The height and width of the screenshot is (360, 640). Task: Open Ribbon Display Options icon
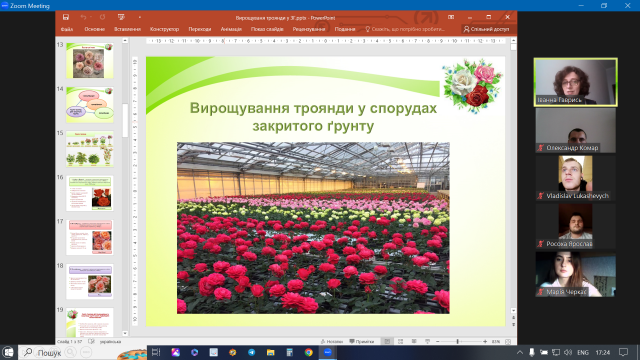[451, 17]
